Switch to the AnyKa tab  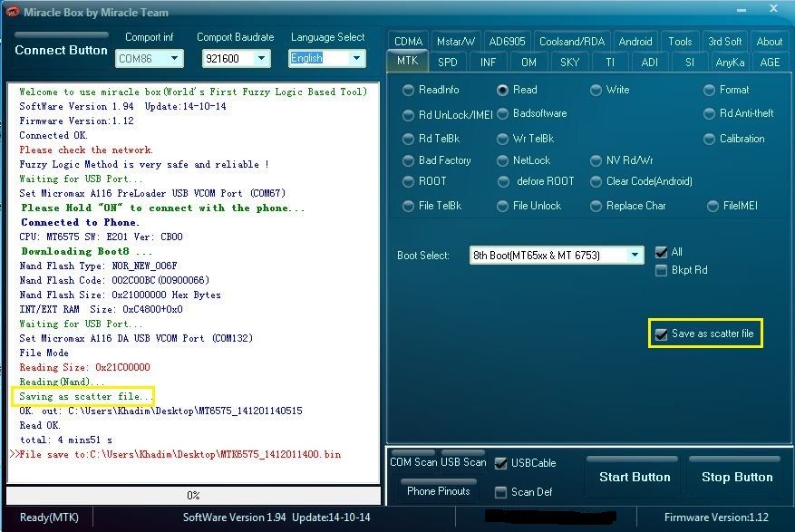coord(730,63)
